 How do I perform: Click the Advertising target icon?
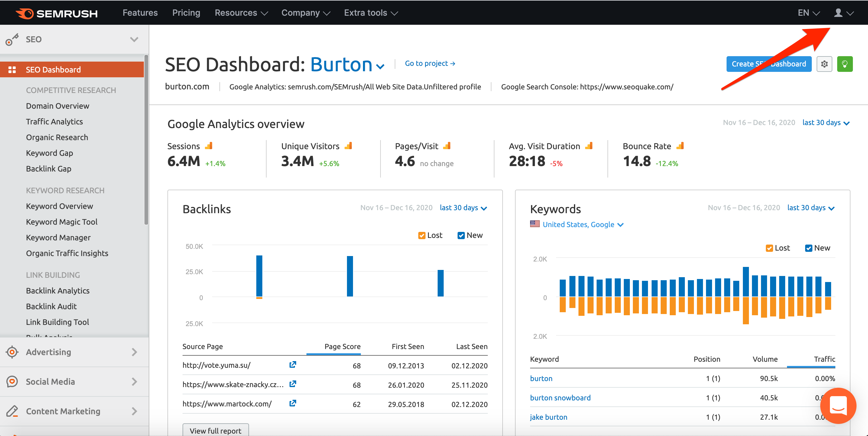12,352
